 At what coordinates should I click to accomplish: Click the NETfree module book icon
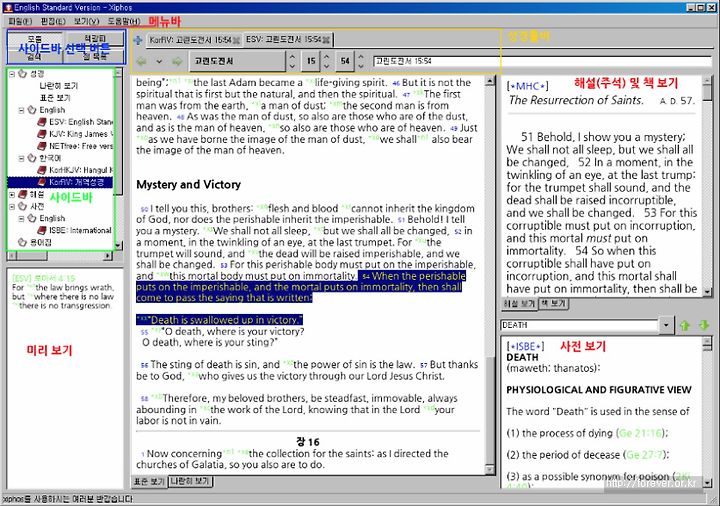42,146
